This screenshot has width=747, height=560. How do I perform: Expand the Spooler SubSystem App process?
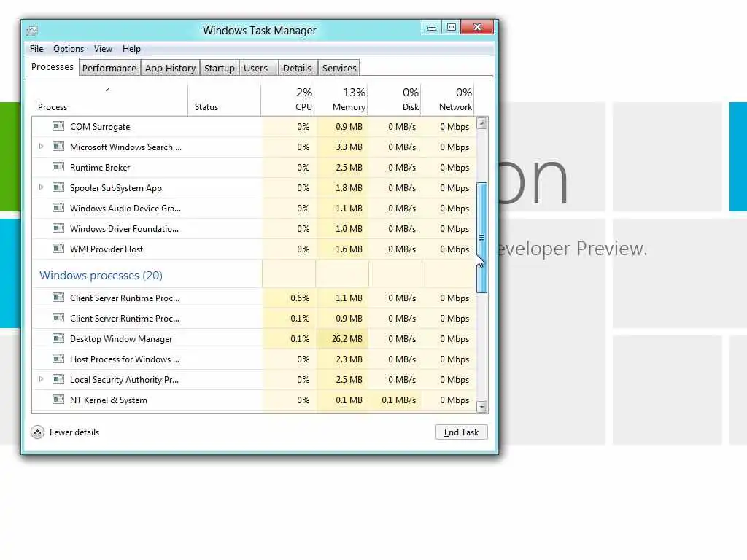41,187
